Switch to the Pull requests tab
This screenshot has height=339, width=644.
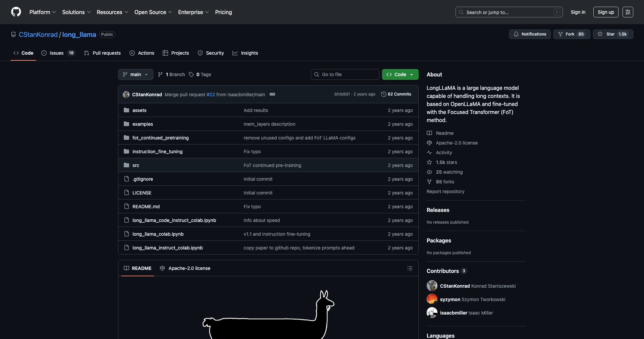tap(102, 53)
